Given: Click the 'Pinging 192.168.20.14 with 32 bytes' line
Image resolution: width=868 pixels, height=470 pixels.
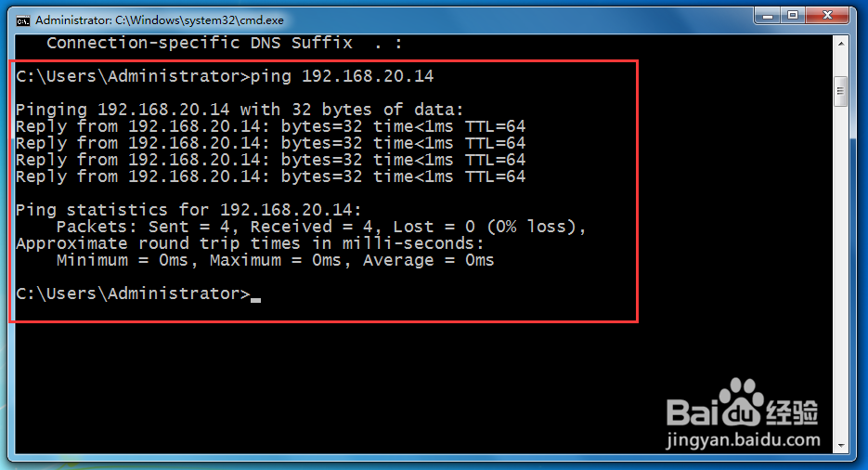Looking at the screenshot, I should [240, 110].
